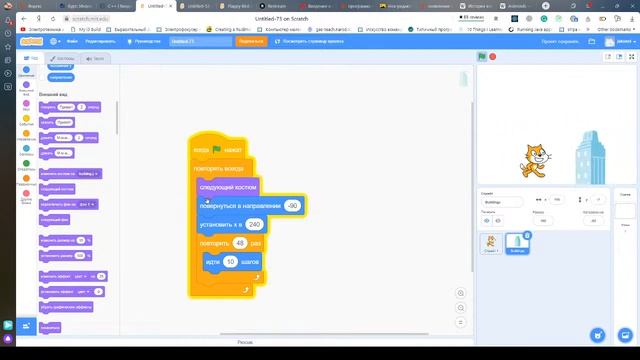The image size is (640, 360).
Task: Open the Edit menu
Action: 100,41
